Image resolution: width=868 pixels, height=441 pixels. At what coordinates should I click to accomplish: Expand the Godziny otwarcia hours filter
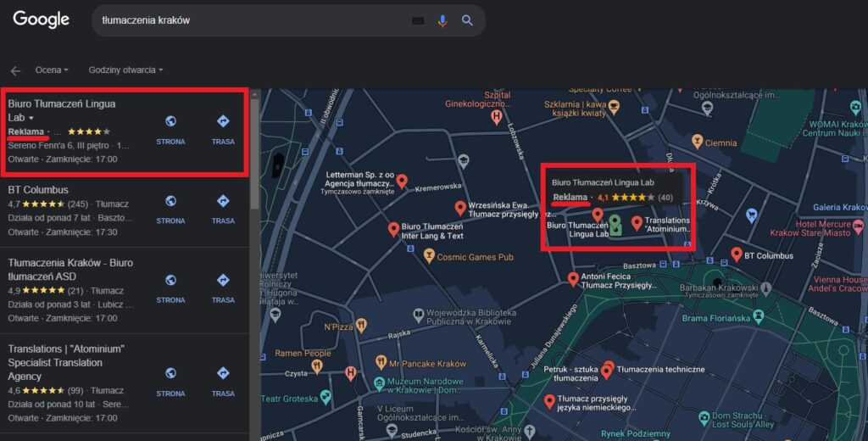pyautogui.click(x=125, y=70)
